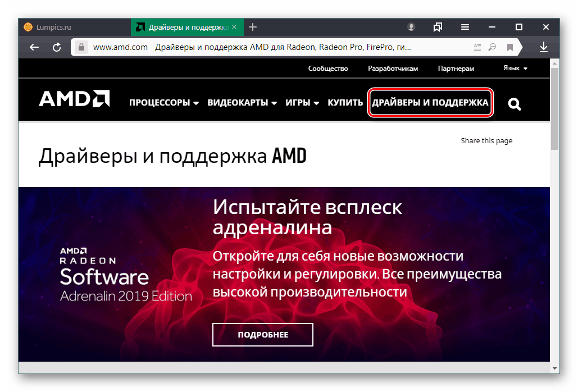The height and width of the screenshot is (392, 578).
Task: Open reading mode from the address bar
Action: click(x=477, y=47)
